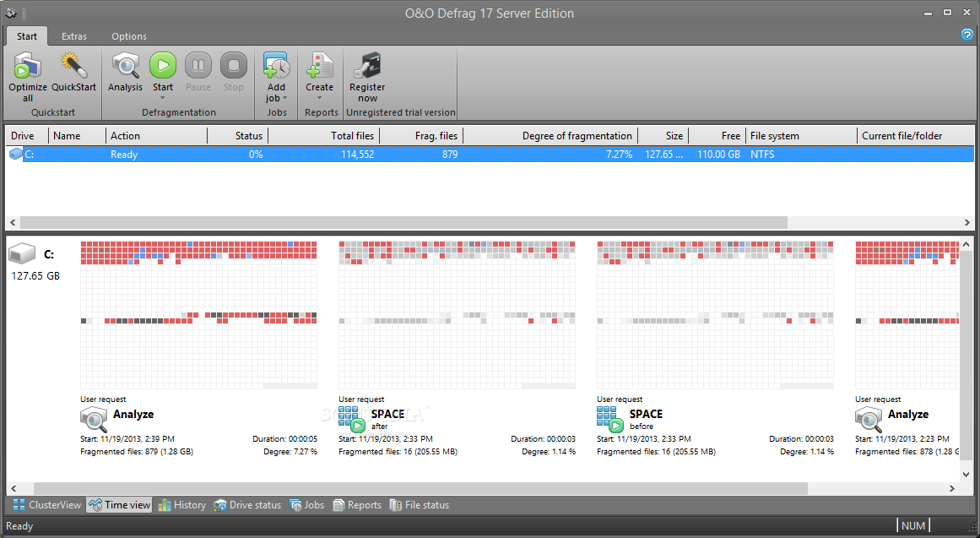Click the NUM status bar indicator
Screen dimensions: 980x538
(913, 525)
